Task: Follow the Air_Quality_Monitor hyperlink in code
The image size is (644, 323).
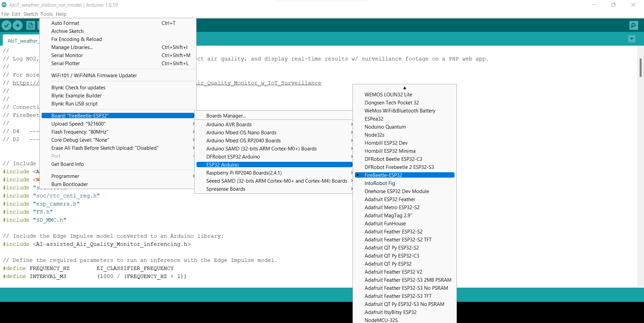Action: [259, 83]
